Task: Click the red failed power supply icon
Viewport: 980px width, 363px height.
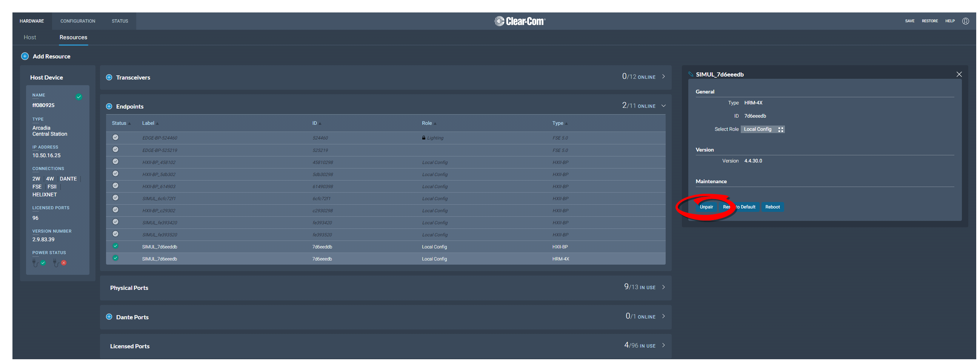Action: tap(63, 263)
